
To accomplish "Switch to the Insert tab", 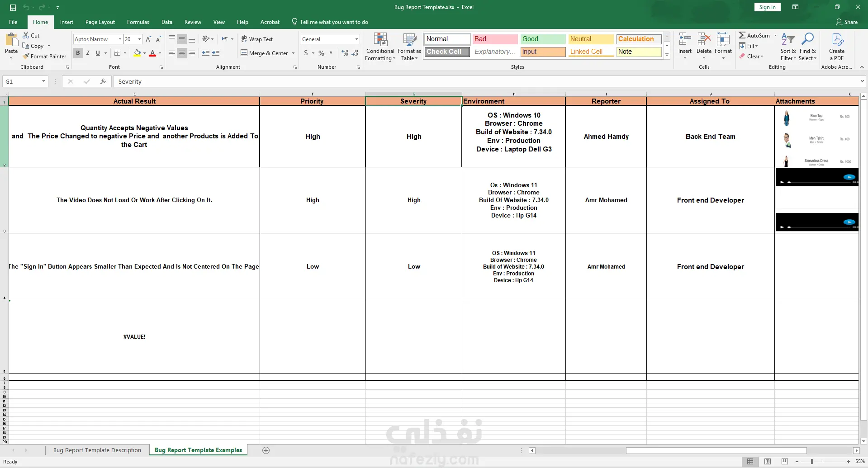I will pos(66,22).
